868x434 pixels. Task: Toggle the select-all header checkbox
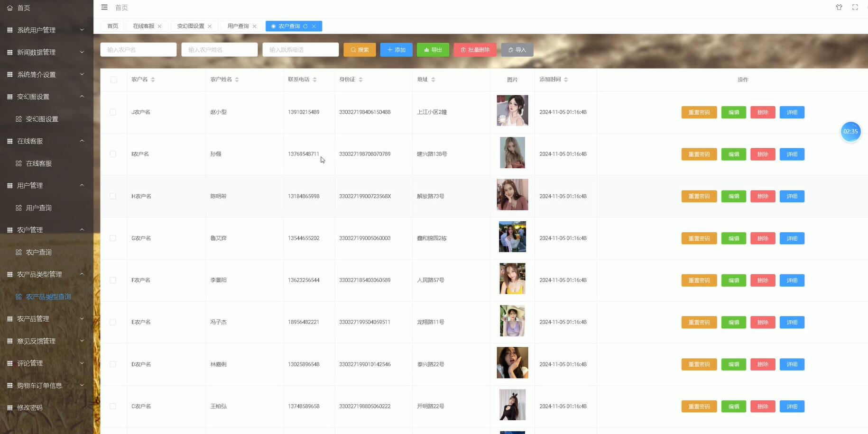point(113,80)
